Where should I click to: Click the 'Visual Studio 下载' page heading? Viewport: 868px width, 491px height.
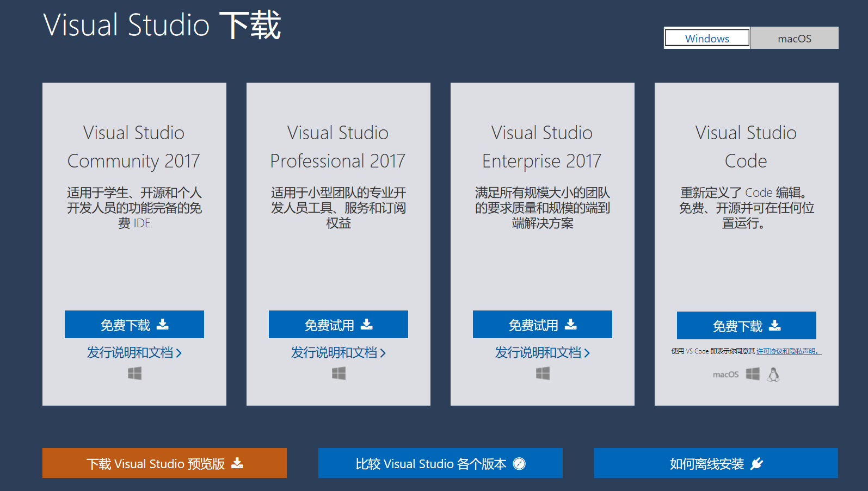pyautogui.click(x=162, y=25)
